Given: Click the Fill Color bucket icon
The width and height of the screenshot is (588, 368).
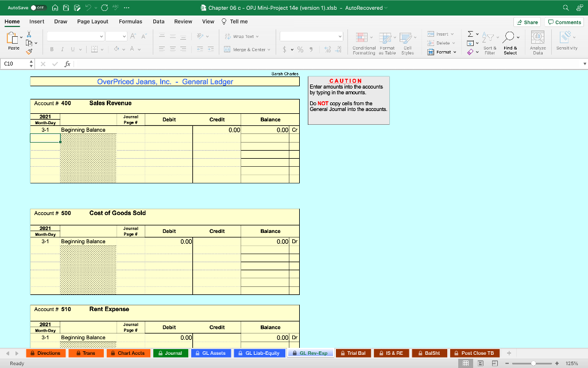Looking at the screenshot, I should click(117, 49).
